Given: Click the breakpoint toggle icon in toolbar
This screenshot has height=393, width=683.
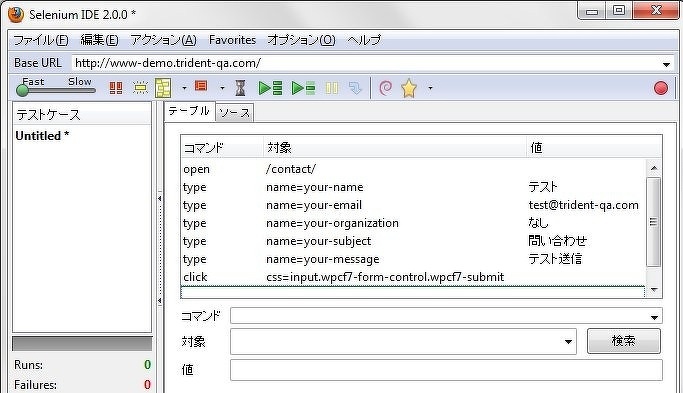Looking at the screenshot, I should (115, 88).
